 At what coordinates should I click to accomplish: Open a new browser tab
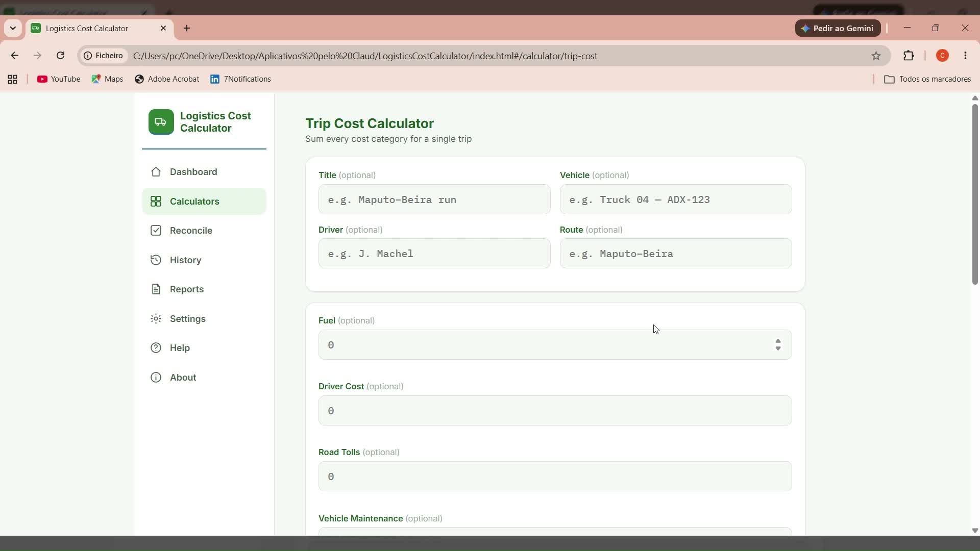[187, 28]
